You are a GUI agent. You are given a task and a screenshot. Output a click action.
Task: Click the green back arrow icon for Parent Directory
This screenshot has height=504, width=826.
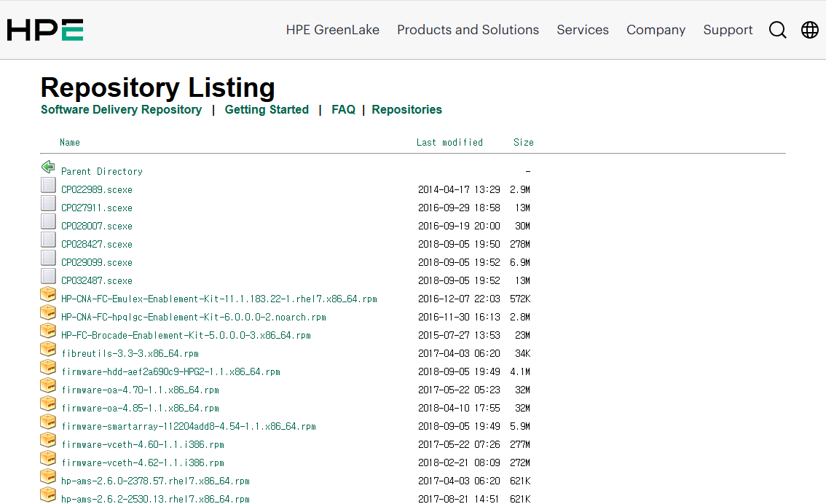(48, 167)
